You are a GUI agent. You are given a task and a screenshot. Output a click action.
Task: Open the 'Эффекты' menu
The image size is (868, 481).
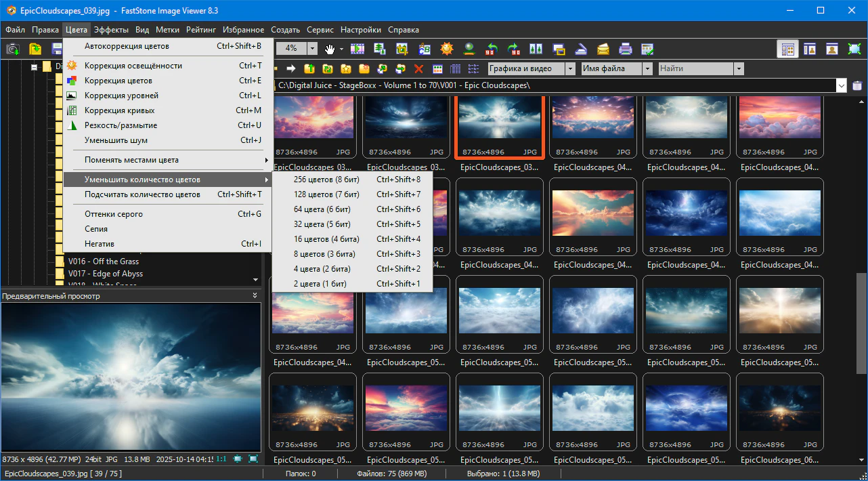coord(111,30)
